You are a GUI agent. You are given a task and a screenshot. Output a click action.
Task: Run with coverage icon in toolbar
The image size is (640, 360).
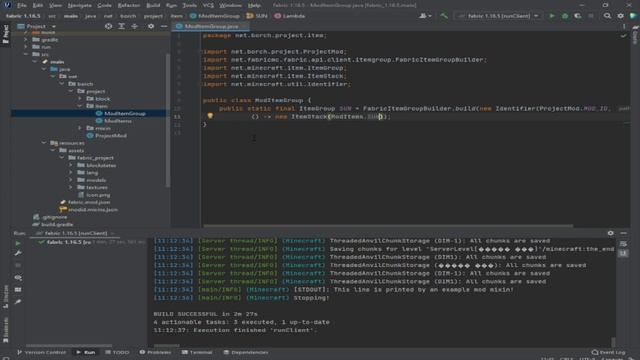tap(578, 16)
